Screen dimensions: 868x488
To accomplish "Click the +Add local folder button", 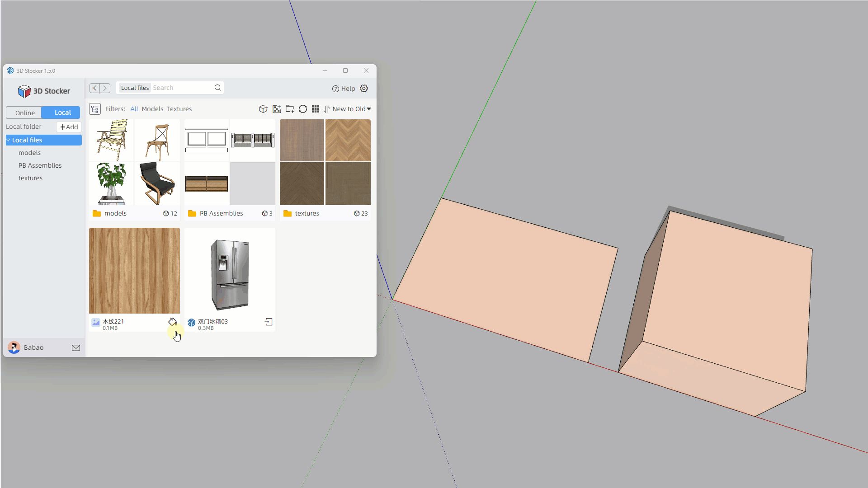I will pos(69,127).
